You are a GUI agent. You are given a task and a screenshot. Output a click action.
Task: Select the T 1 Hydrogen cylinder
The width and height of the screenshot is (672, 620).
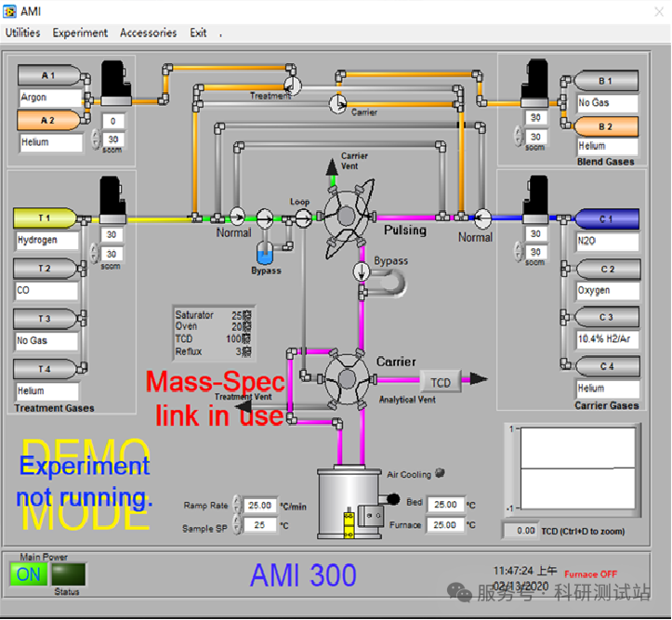coord(45,218)
